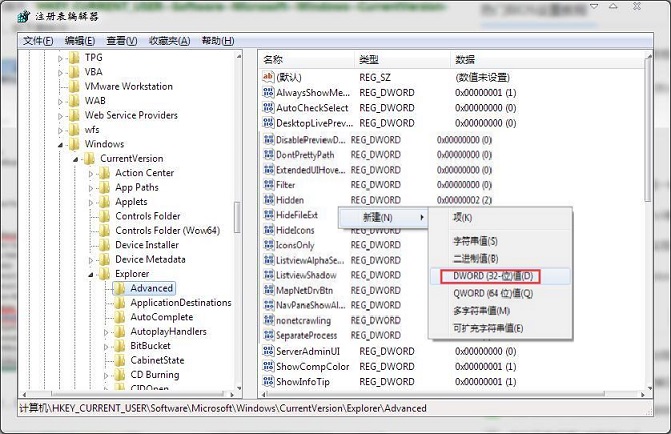Open the 帮助(H) menu
The width and height of the screenshot is (671, 434).
click(x=218, y=41)
